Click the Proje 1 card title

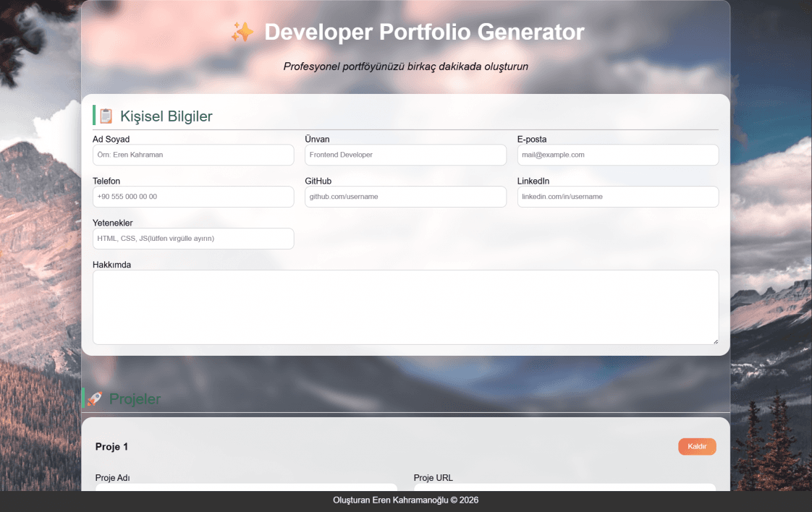click(111, 447)
